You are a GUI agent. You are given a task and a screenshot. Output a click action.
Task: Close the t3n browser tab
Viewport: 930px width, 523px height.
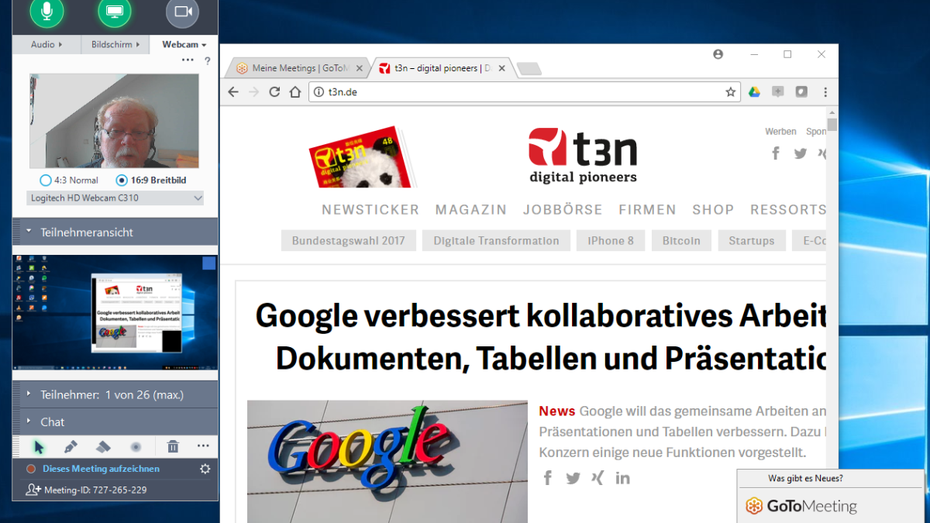(502, 68)
